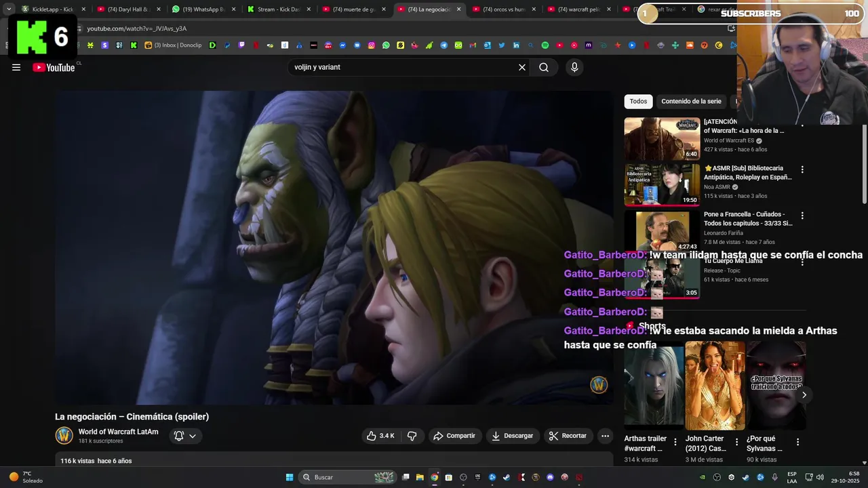
Task: Open the Pone a Francella video title
Action: 748,218
